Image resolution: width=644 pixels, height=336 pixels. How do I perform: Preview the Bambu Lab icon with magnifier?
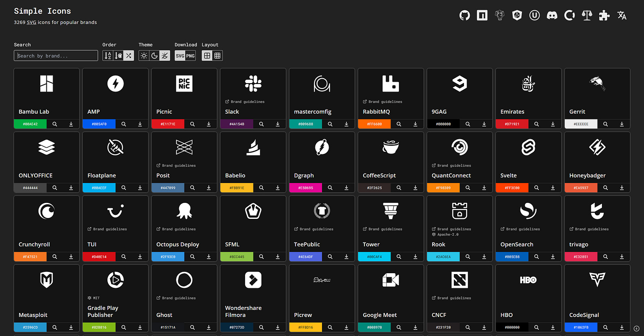[x=55, y=124]
